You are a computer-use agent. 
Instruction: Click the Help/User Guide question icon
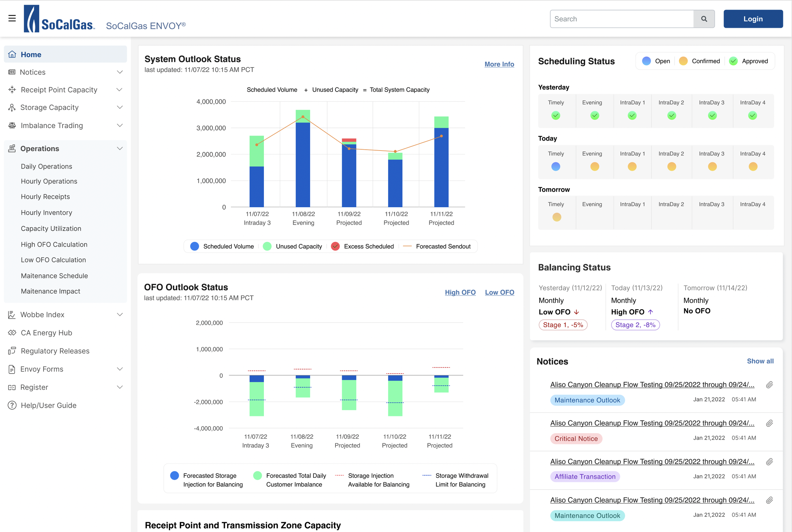click(12, 406)
